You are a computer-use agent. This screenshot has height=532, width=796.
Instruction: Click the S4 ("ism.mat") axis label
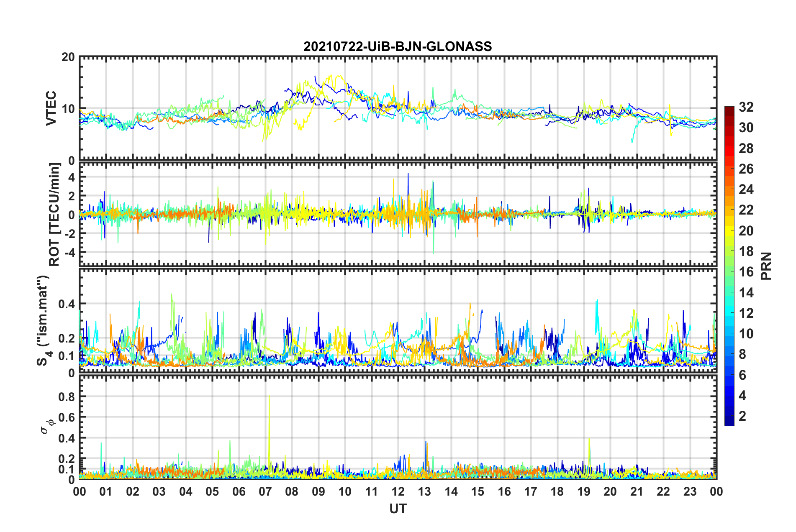pos(44,320)
